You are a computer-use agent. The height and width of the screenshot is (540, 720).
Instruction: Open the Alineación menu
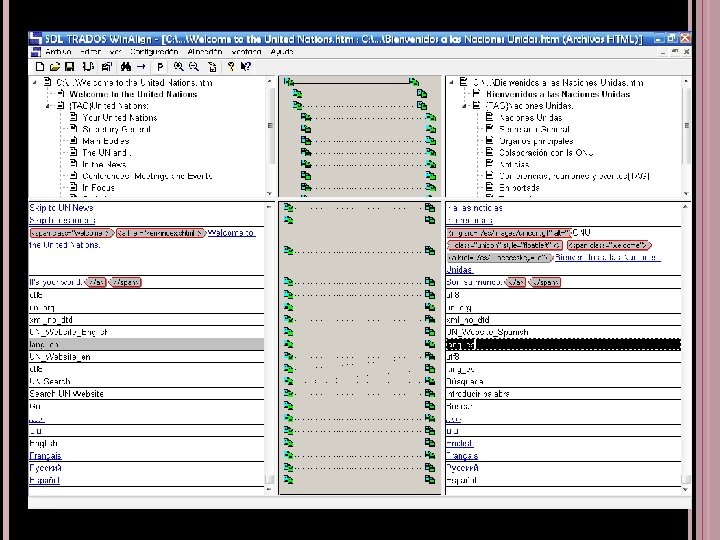point(205,52)
